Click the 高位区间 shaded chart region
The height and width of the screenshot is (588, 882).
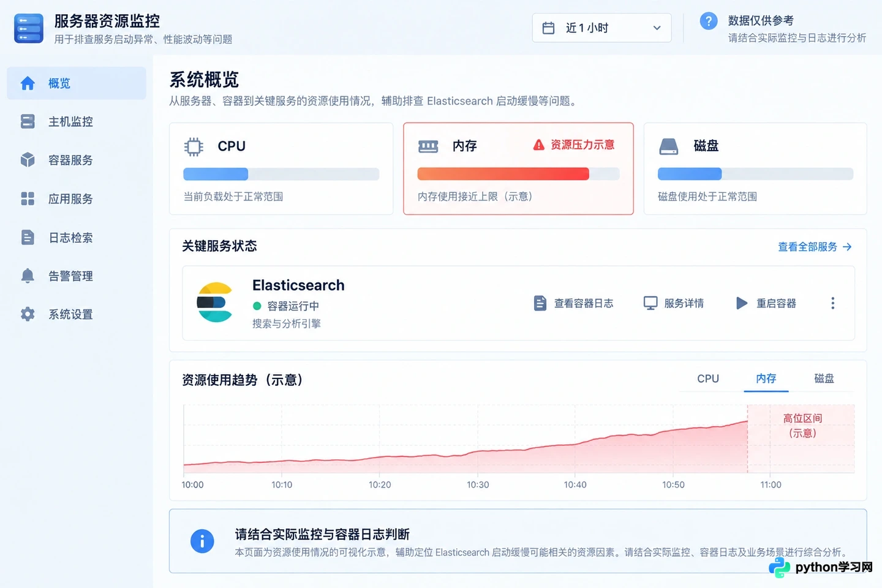click(x=801, y=439)
